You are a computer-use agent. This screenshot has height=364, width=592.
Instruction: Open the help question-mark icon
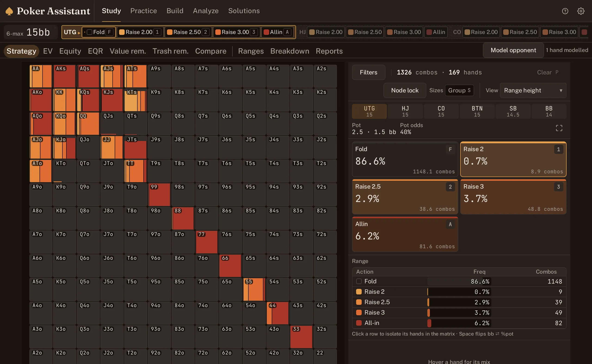pos(565,11)
